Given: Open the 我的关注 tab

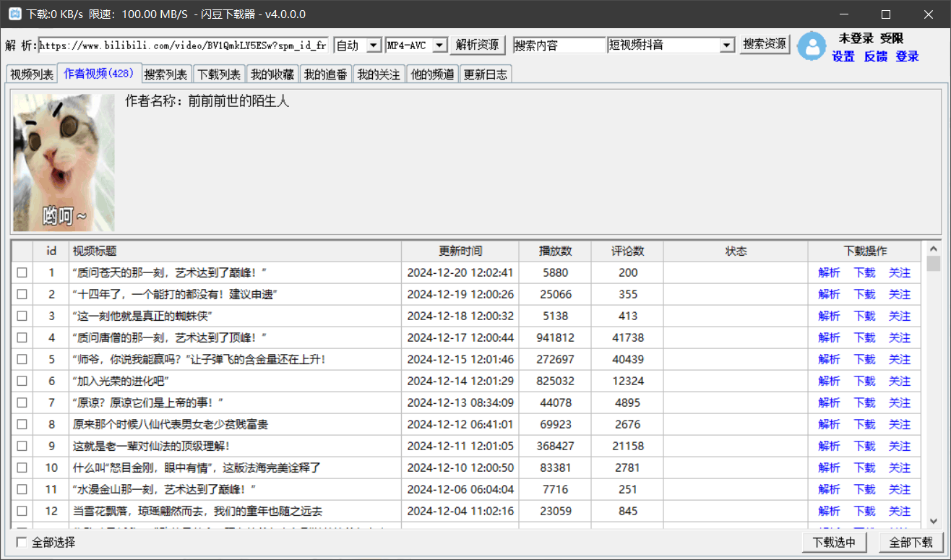Looking at the screenshot, I should 379,74.
